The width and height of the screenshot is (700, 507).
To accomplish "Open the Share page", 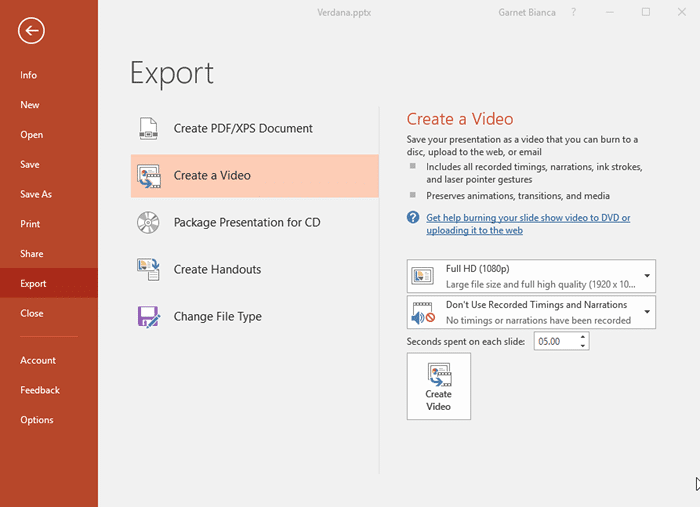I will (x=31, y=254).
